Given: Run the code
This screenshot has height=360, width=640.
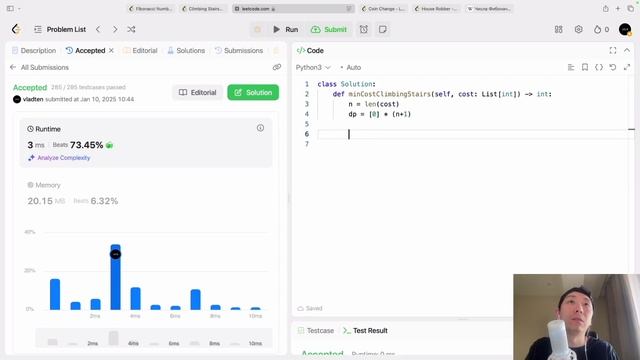Looking at the screenshot, I should click(285, 29).
